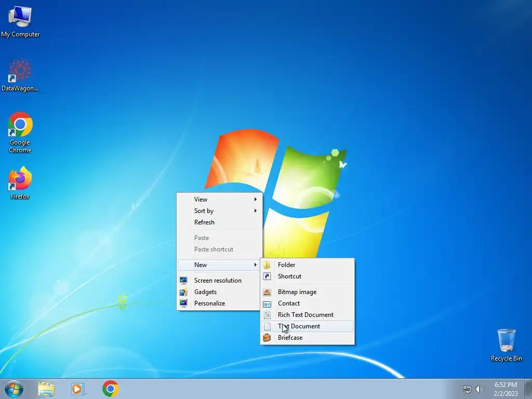Create a new Contact
The width and height of the screenshot is (532, 399).
click(308, 303)
